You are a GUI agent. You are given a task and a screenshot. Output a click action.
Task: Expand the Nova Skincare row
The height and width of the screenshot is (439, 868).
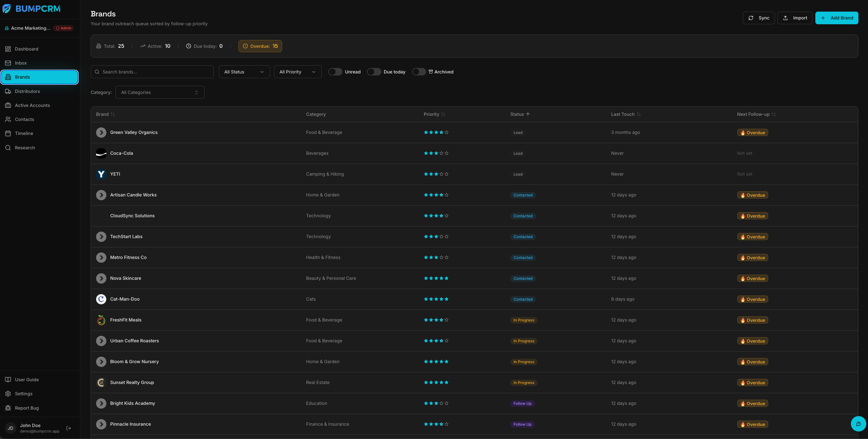(101, 278)
